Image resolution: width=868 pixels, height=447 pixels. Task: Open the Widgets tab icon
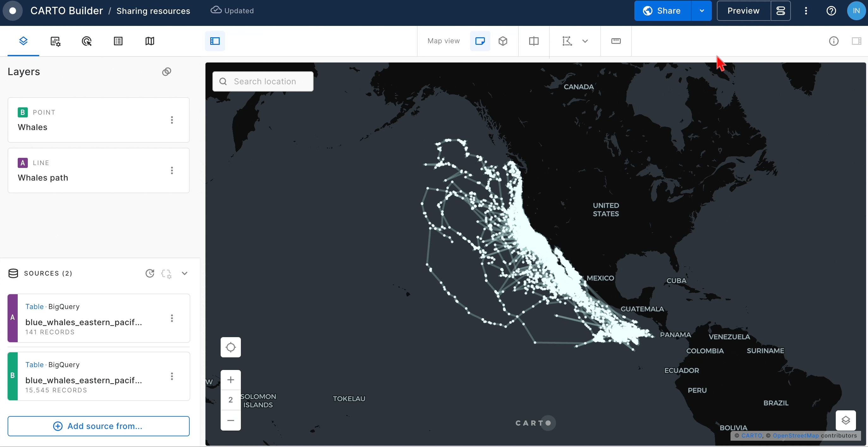coord(55,41)
